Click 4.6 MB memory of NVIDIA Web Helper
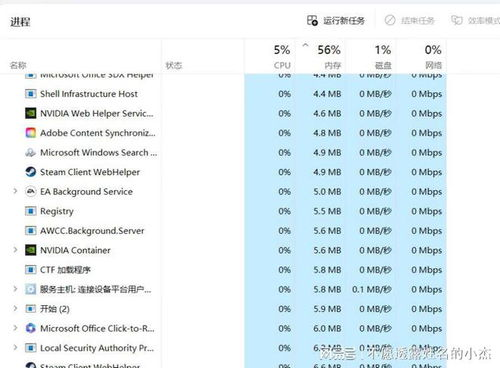 (327, 114)
